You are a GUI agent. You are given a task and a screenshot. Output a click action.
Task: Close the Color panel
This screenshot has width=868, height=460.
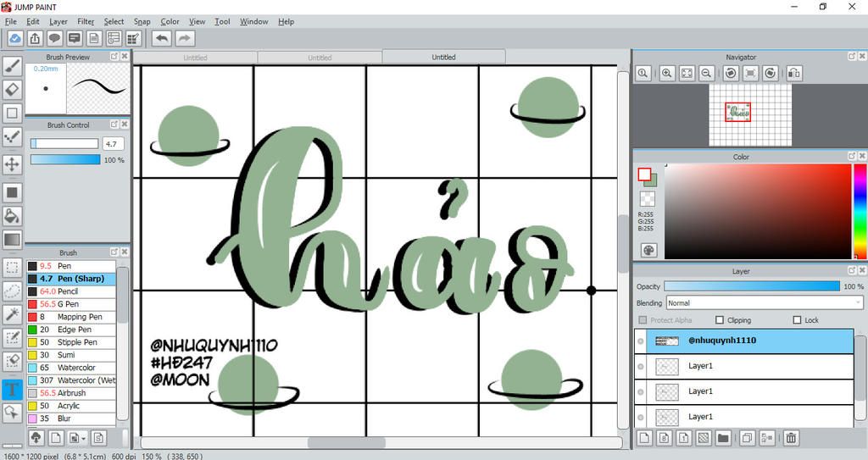862,157
